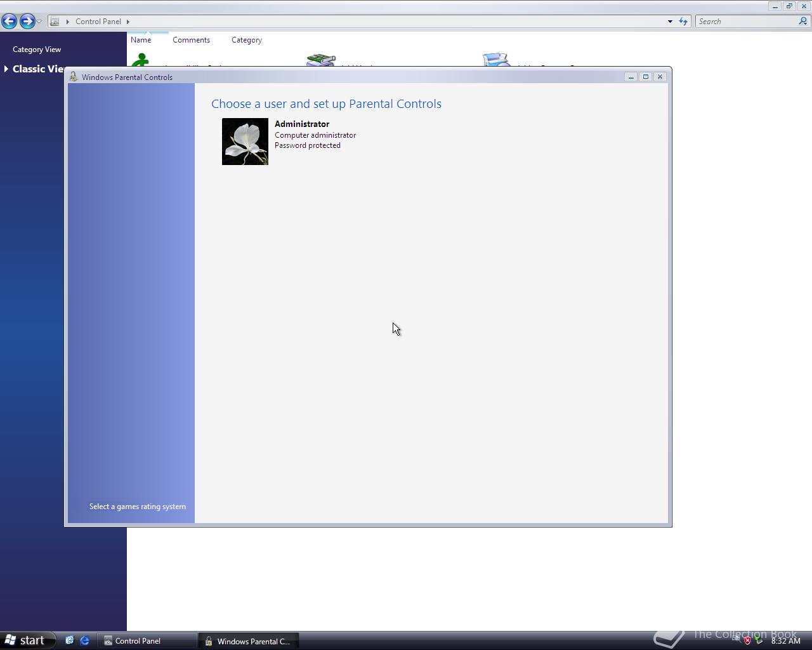Image resolution: width=812 pixels, height=650 pixels.
Task: Close the Control Panel window
Action: 804,6
